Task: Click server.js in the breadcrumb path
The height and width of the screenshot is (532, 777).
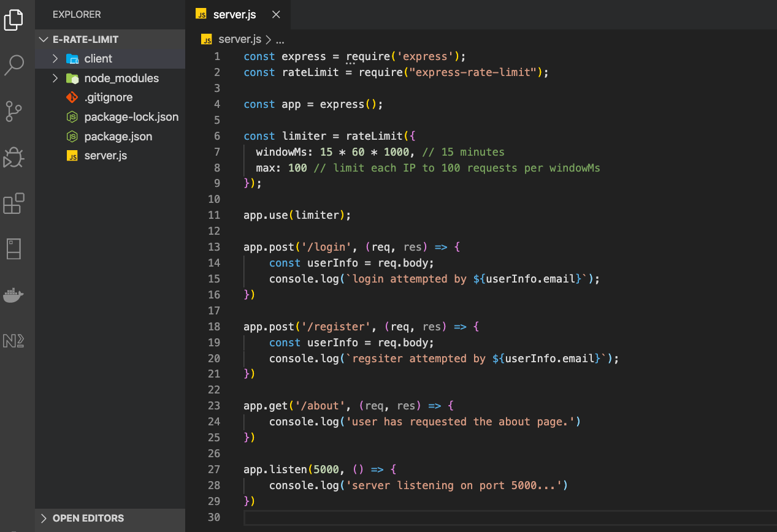Action: (x=239, y=39)
